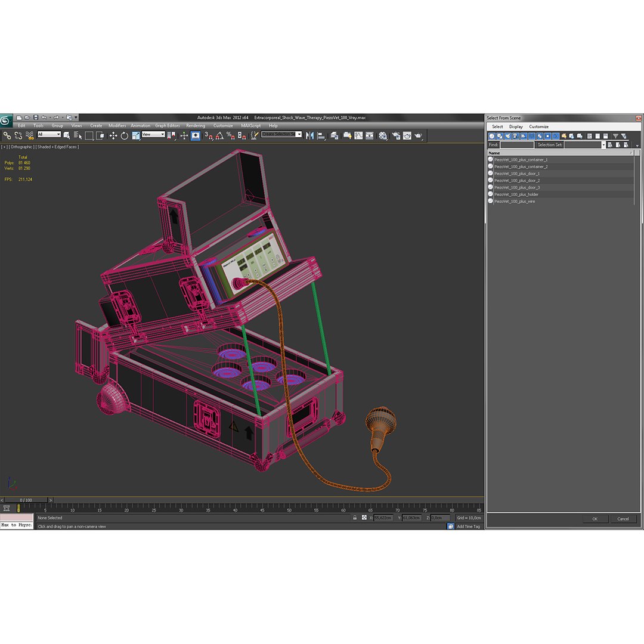Viewport: 644px width, 644px height.
Task: Click the Save File icon in title bar
Action: click(x=36, y=117)
